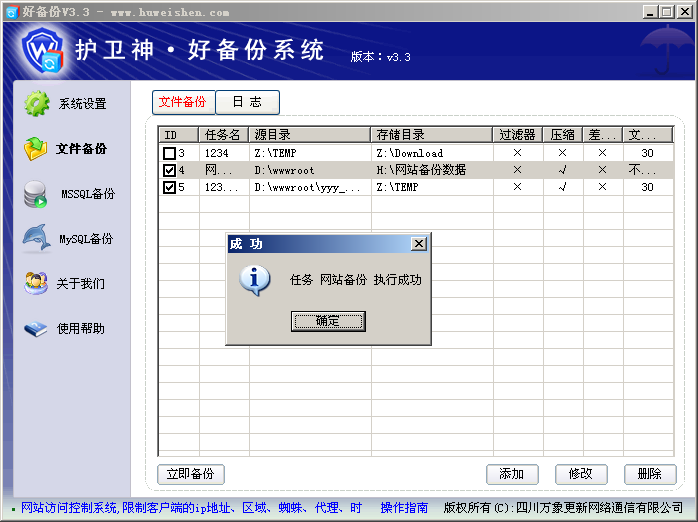Click the 过滤器 column header

pos(517,135)
